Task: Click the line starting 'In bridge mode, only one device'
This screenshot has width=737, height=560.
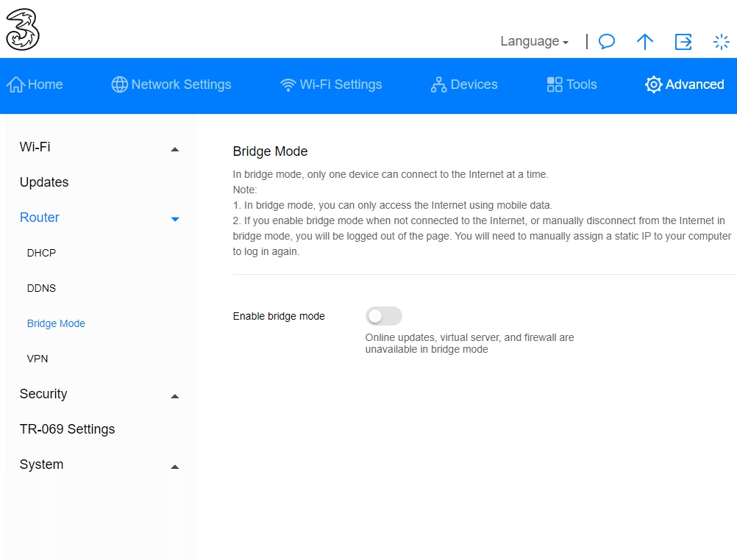Action: pos(391,174)
